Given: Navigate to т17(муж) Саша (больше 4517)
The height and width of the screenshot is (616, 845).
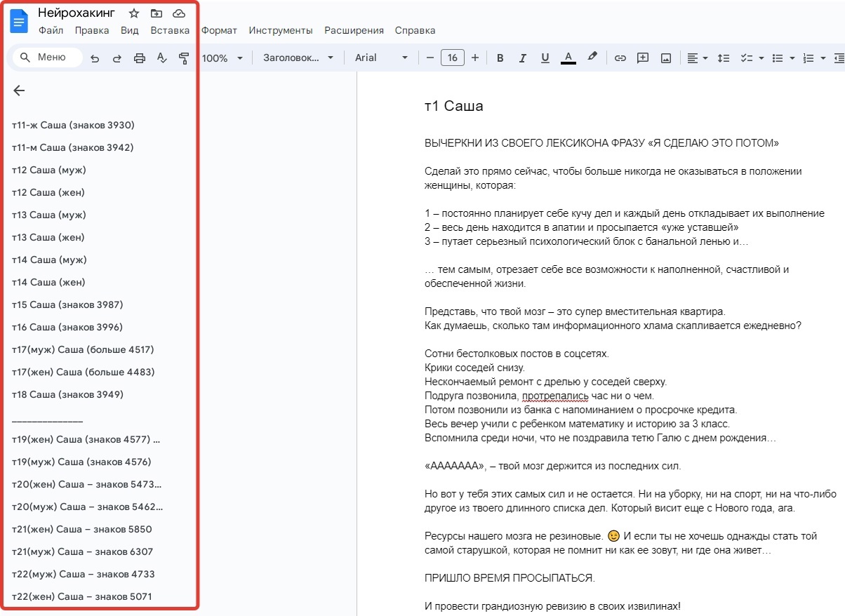Looking at the screenshot, I should pos(83,349).
